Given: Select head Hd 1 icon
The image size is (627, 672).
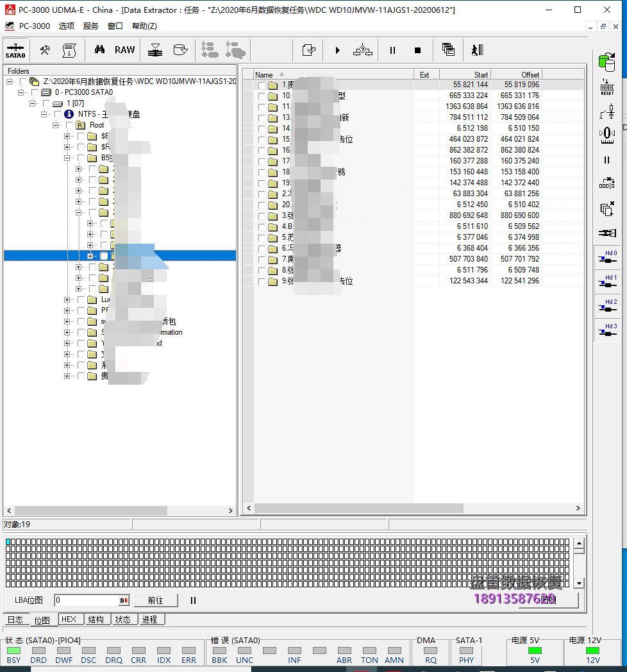Looking at the screenshot, I should (608, 281).
